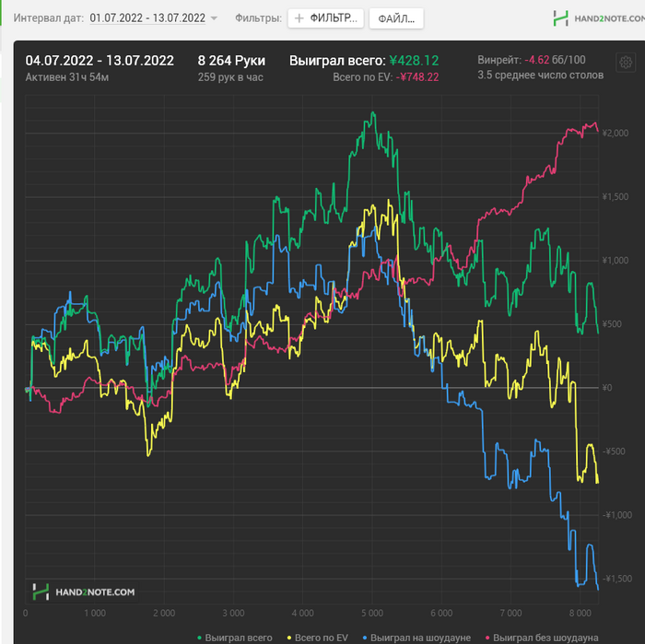Click the 04.07.2022 - 13.07.2022 session header
The image size is (645, 644).
100,61
